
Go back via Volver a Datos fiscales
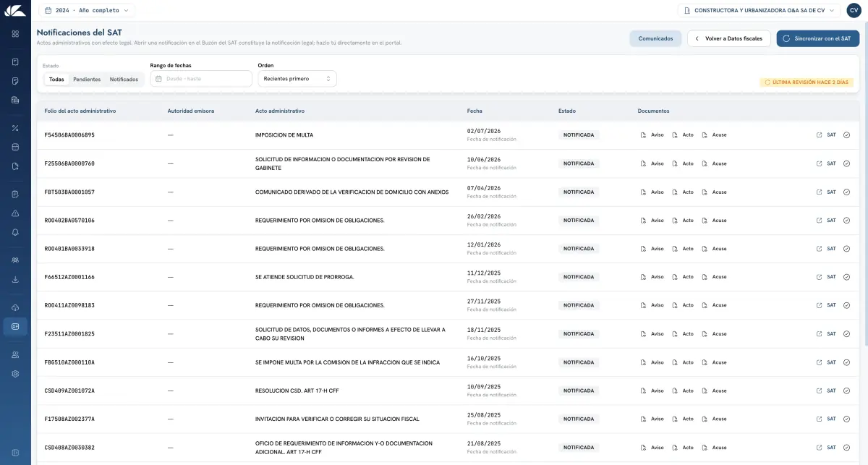(x=729, y=38)
